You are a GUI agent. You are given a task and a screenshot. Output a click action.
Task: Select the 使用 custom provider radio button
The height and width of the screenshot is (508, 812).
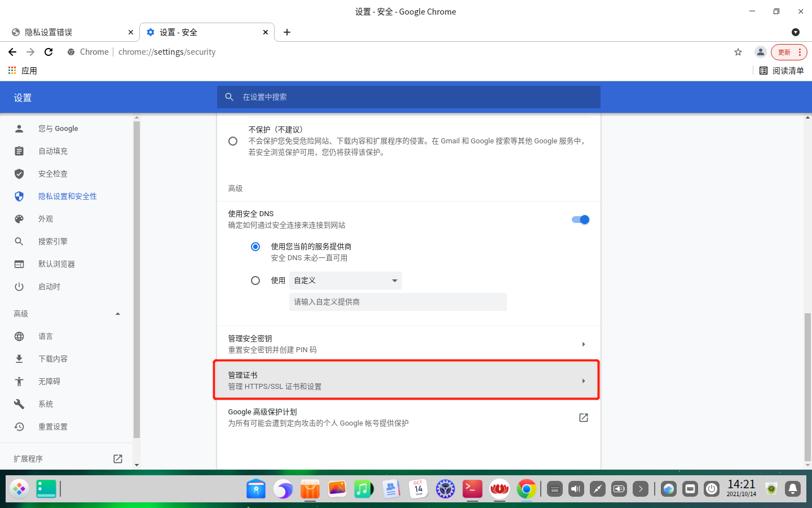point(255,281)
